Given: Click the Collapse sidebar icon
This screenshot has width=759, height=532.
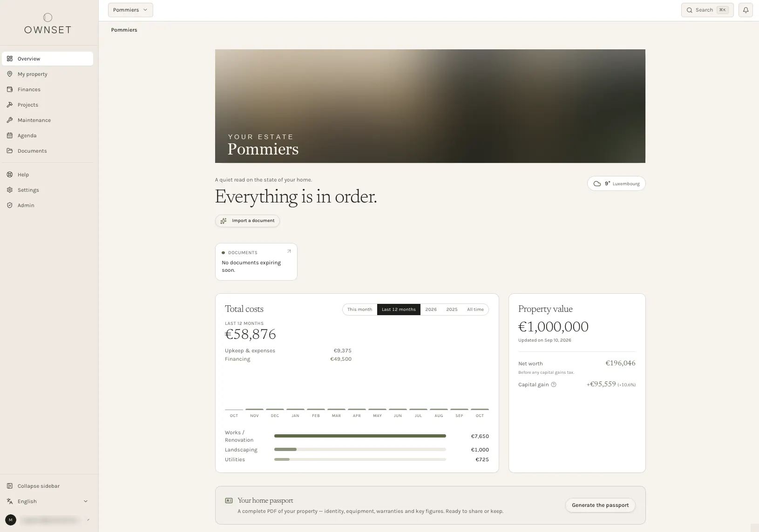Looking at the screenshot, I should (10, 486).
